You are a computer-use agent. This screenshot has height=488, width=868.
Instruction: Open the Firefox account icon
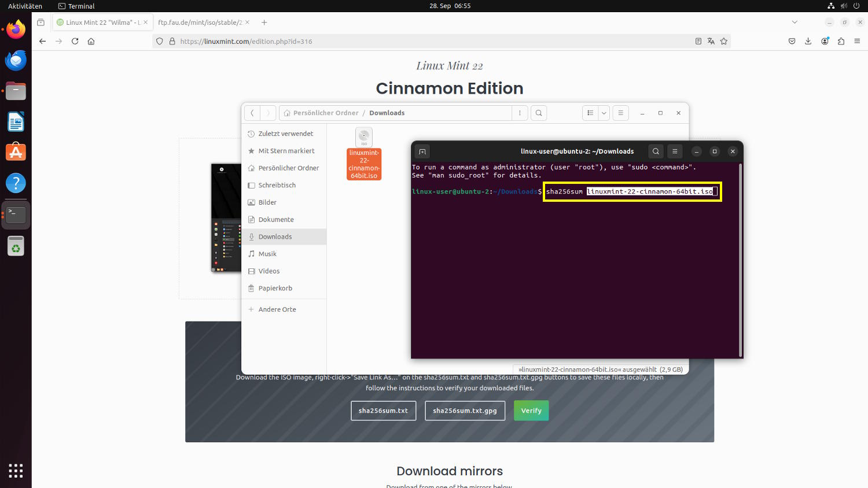point(825,42)
